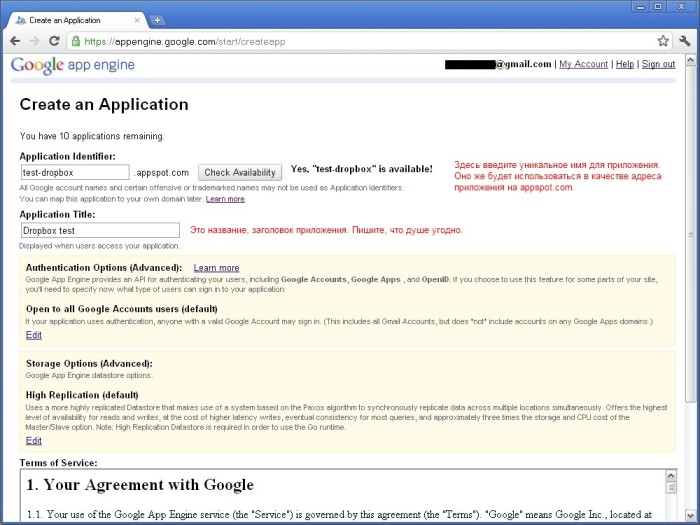Click the address bar URL
The image size is (700, 525).
(184, 42)
